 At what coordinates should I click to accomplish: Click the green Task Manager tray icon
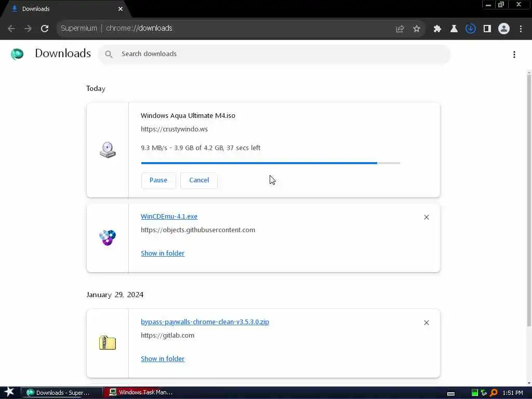pos(475,393)
